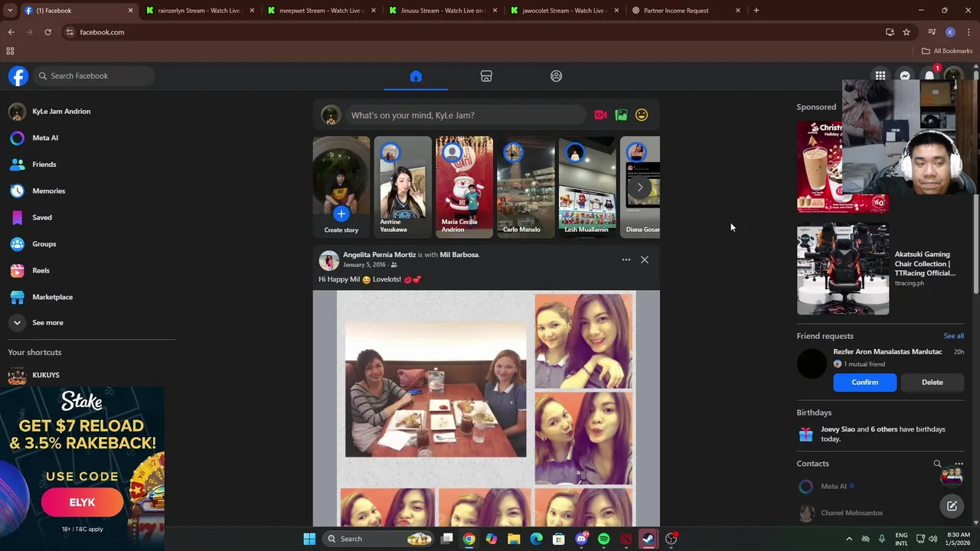Image resolution: width=980 pixels, height=551 pixels.
Task: Add photo/video from composer icon
Action: click(621, 115)
